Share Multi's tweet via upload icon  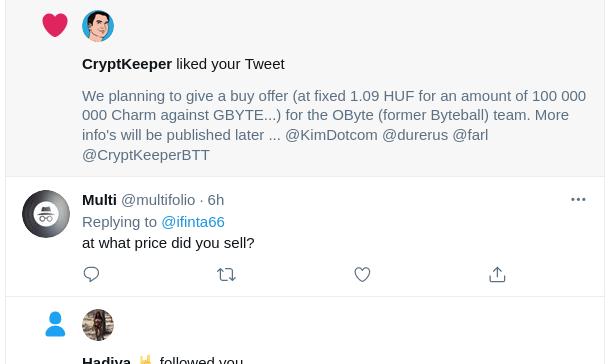pos(497,274)
